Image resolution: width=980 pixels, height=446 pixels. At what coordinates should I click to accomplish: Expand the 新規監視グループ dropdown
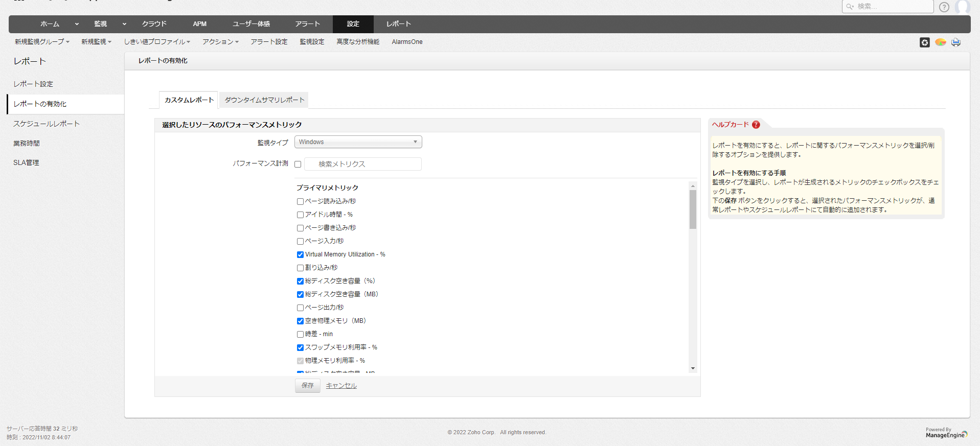(42, 42)
